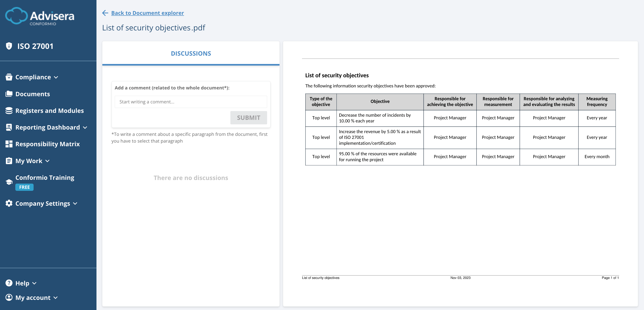Click the comment input field
Image resolution: width=644 pixels, height=310 pixels.
pos(191,102)
